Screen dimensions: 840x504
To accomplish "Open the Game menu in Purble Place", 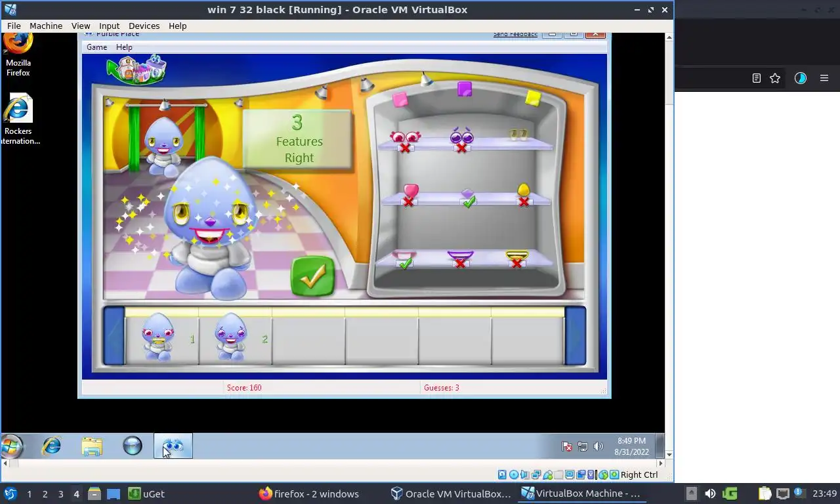I will coord(96,47).
